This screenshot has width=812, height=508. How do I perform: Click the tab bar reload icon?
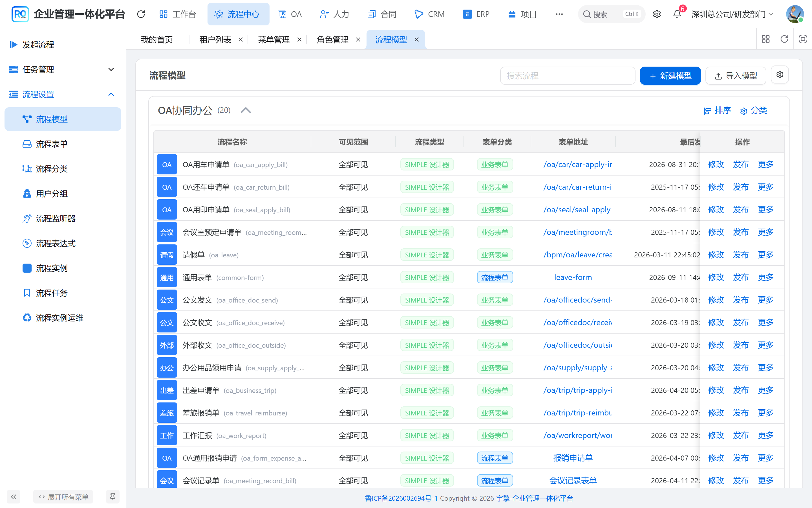[x=784, y=39]
